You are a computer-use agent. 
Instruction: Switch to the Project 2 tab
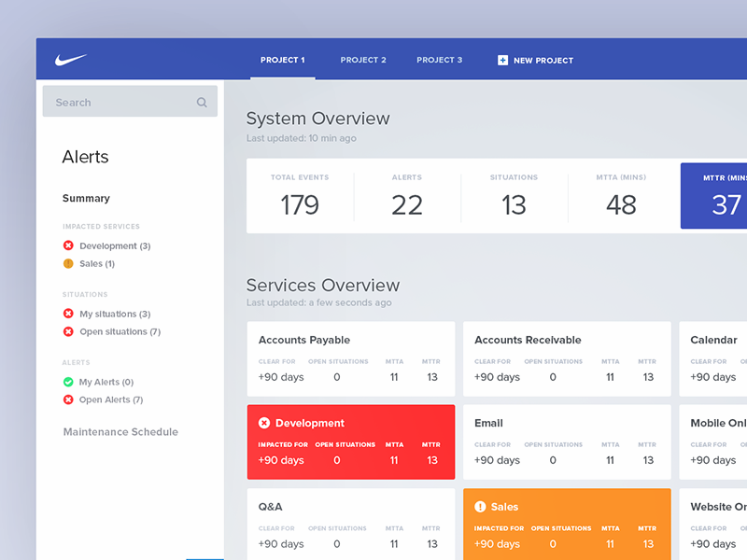click(363, 60)
